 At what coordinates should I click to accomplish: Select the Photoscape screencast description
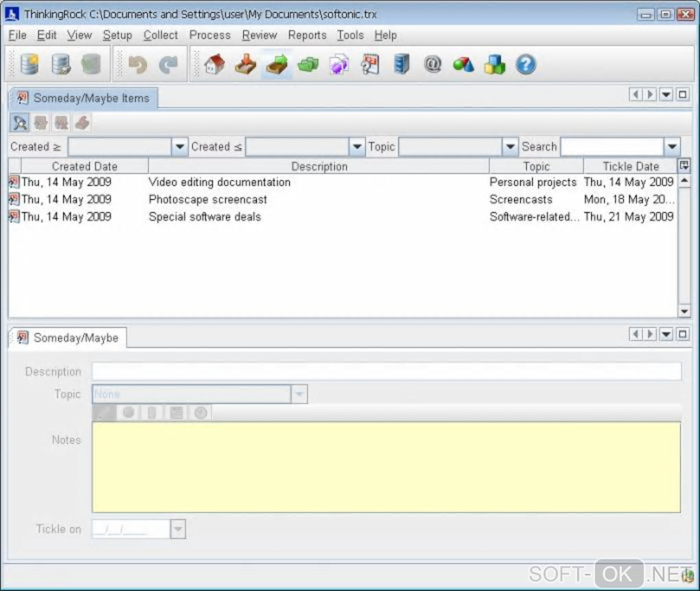pyautogui.click(x=207, y=199)
